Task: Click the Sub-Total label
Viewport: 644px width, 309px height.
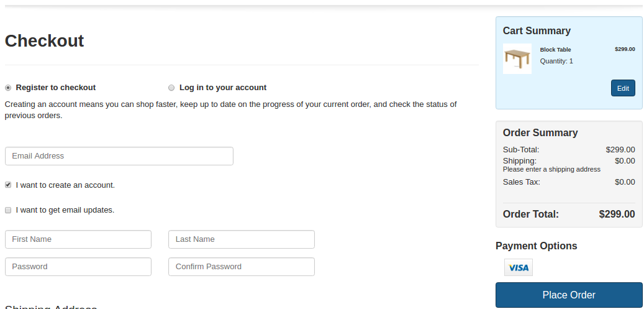Action: (x=521, y=149)
